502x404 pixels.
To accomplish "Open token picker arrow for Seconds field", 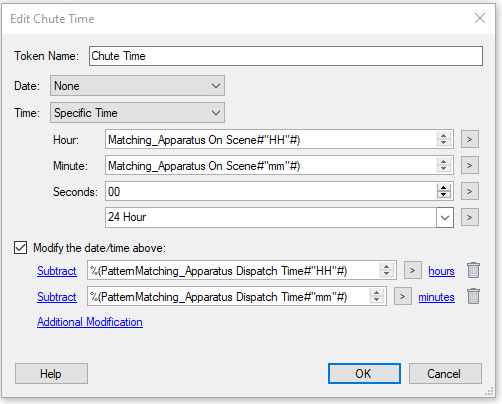I will coord(470,191).
